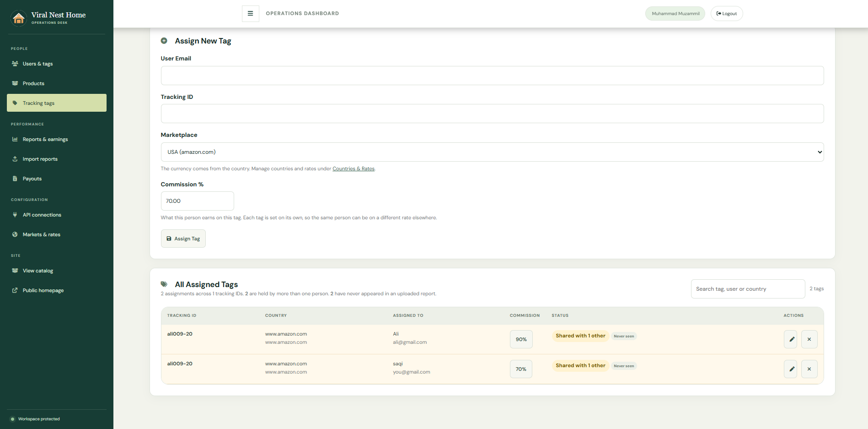Click the Public homepage external link icon
This screenshot has height=429, width=868.
click(15, 290)
